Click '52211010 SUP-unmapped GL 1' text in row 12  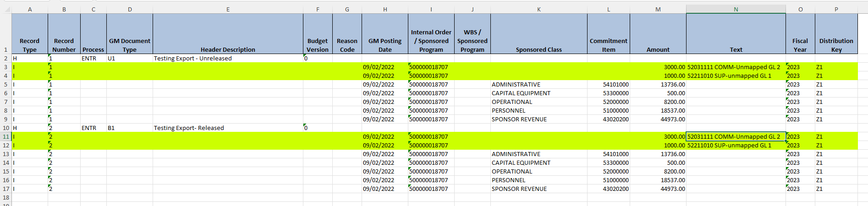(x=729, y=145)
